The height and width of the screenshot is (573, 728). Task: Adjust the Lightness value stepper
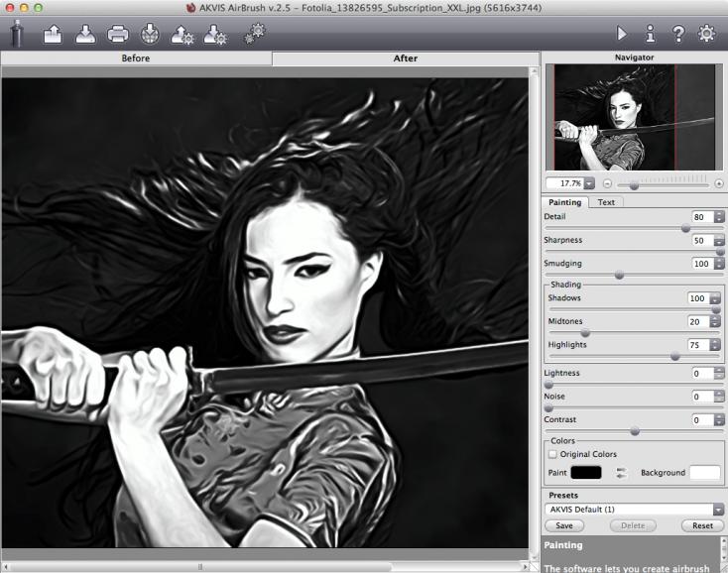pyautogui.click(x=719, y=374)
